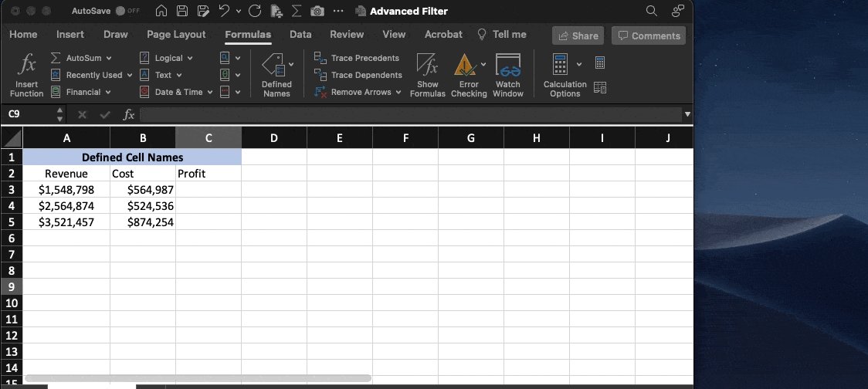The height and width of the screenshot is (389, 868).
Task: Click the Financial functions icon
Action: (56, 92)
